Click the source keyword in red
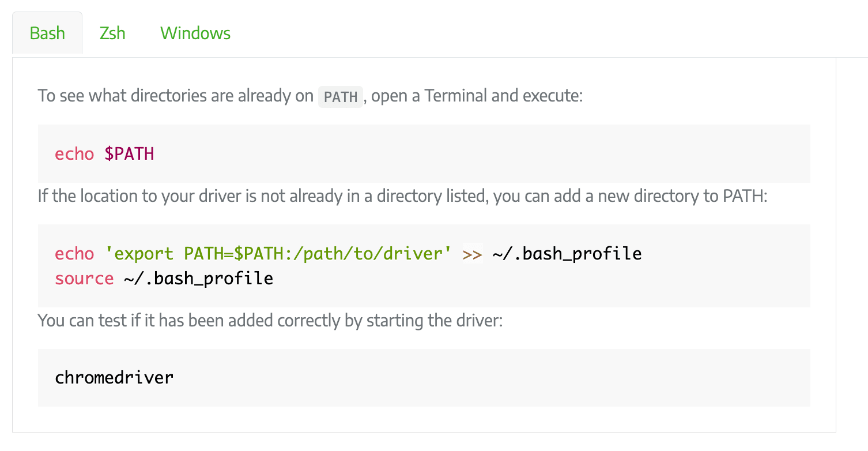Viewport: 868px width, 451px height. [84, 278]
